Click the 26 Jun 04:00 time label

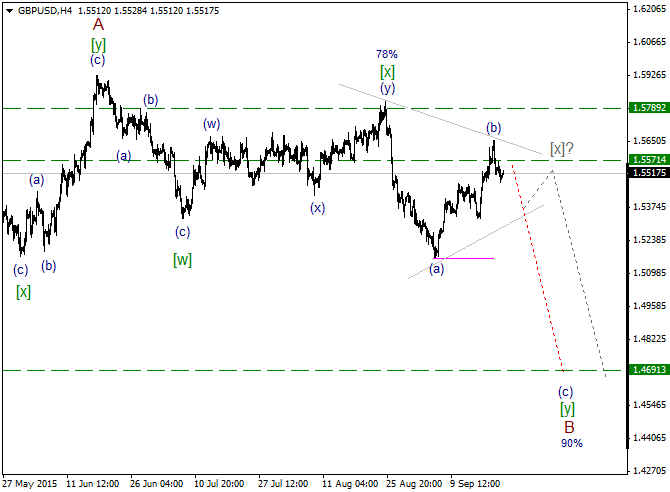pyautogui.click(x=156, y=484)
